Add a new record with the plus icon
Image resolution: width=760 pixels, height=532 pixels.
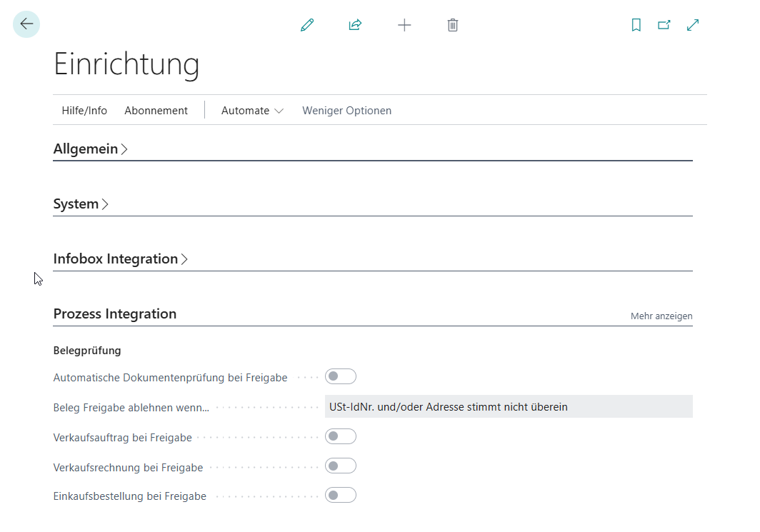[404, 25]
